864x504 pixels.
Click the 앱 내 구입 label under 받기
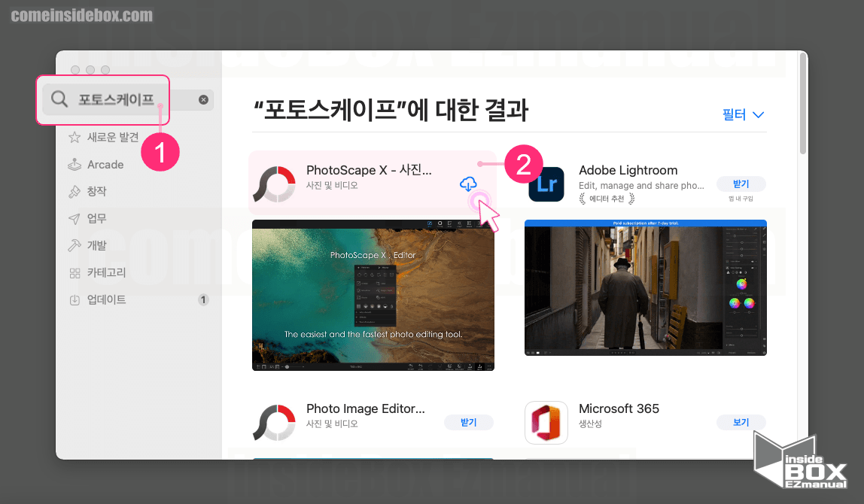click(x=741, y=199)
